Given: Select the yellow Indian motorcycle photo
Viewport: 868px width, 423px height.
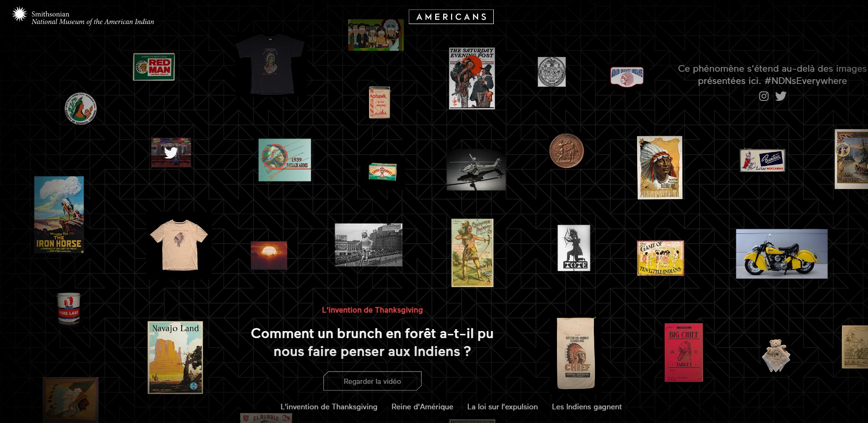Looking at the screenshot, I should point(782,254).
